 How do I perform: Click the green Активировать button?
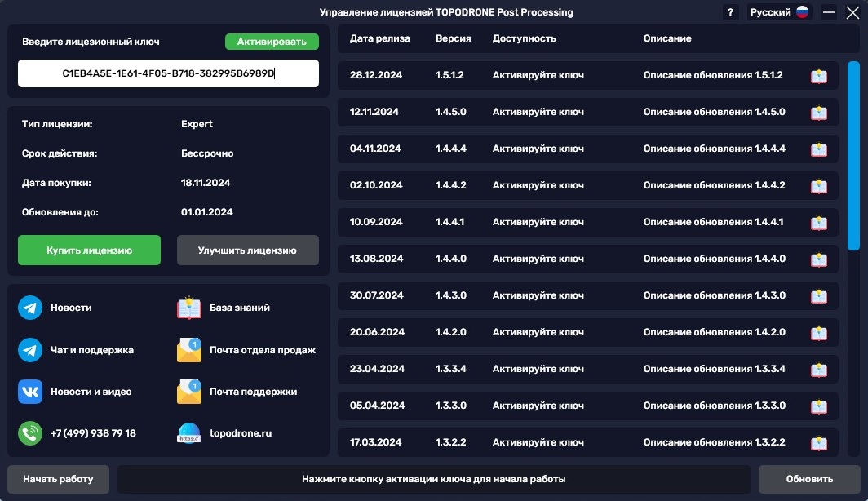(x=272, y=42)
